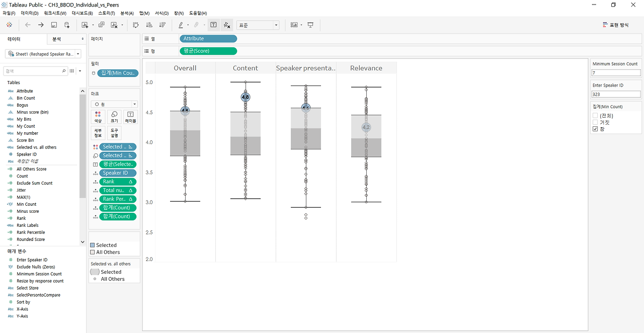
Task: Open the 워크시트(W) menu
Action: click(55, 13)
